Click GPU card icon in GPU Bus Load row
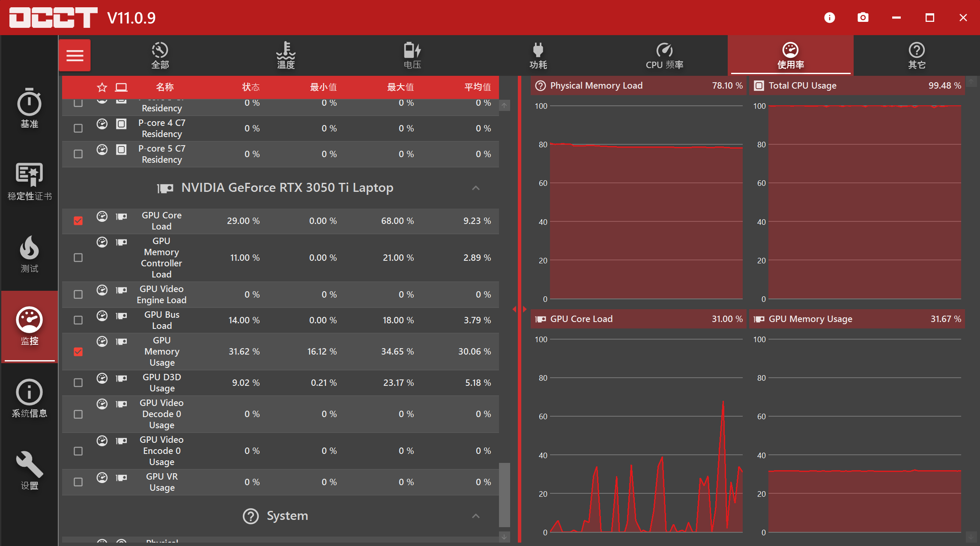This screenshot has width=980, height=546. [121, 316]
